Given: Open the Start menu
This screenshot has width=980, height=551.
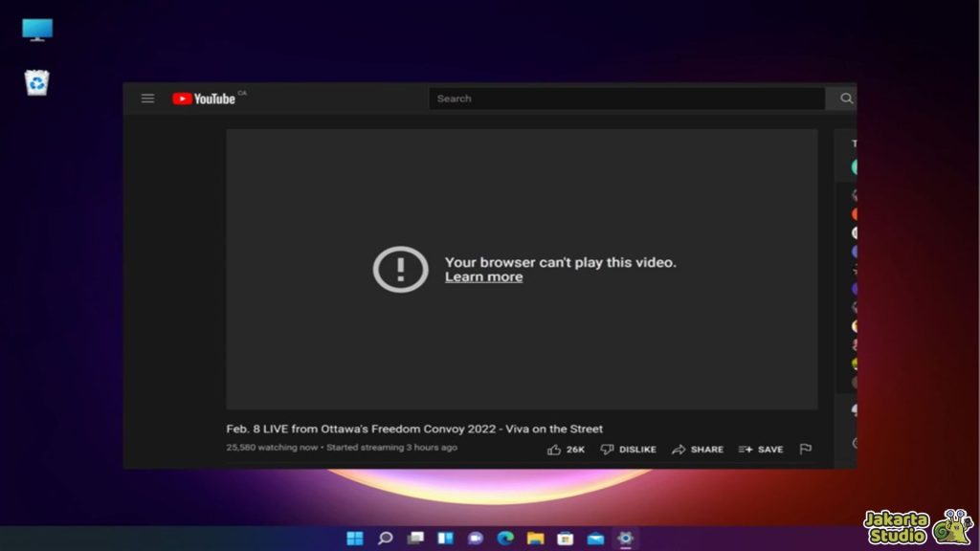Looking at the screenshot, I should [355, 536].
